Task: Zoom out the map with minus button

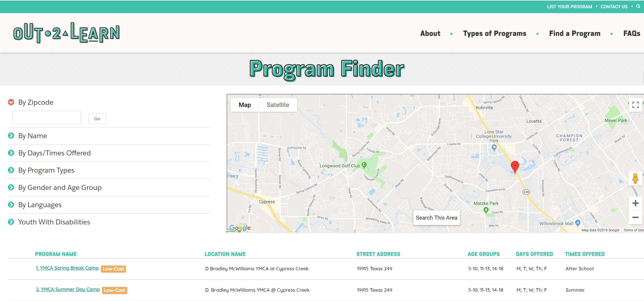Action: (635, 217)
